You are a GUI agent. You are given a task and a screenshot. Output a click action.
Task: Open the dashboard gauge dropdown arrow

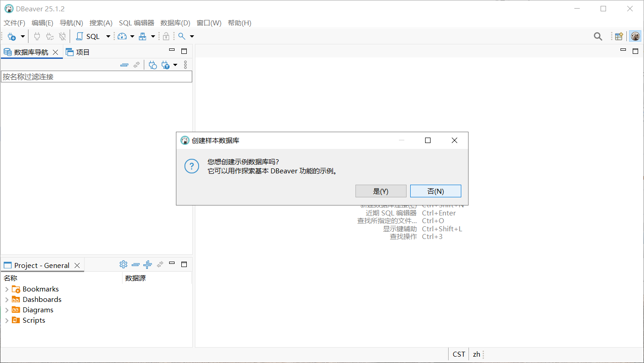(132, 37)
